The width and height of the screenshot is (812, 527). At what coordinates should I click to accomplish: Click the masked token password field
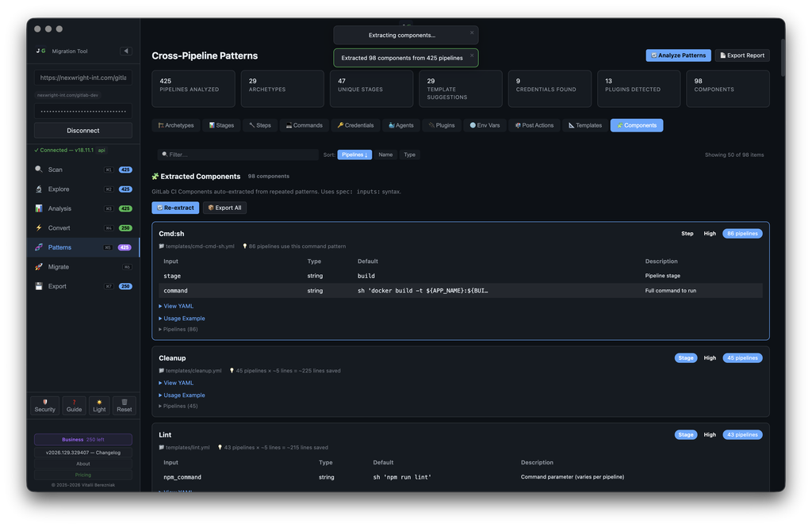(x=82, y=111)
